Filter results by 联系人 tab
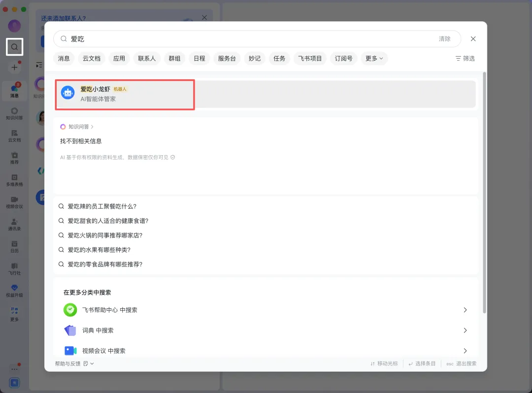This screenshot has height=393, width=532. pos(147,58)
